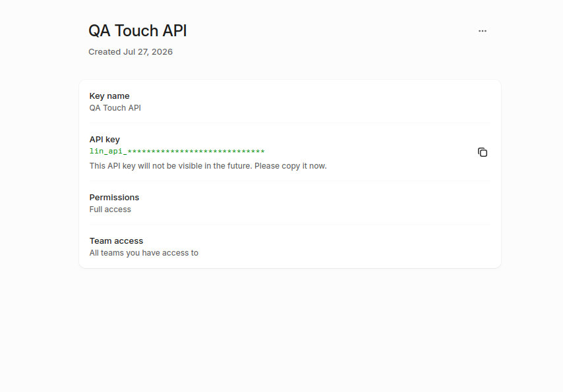
Task: Click the 'QA Touch API' page title
Action: [138, 30]
